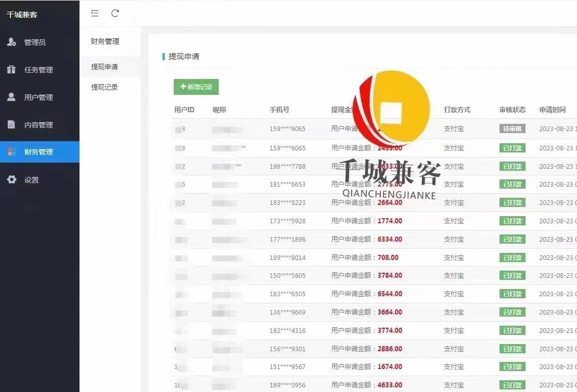The height and width of the screenshot is (392, 577).
Task: Click the 设置 gear icon in sidebar
Action: 11,179
